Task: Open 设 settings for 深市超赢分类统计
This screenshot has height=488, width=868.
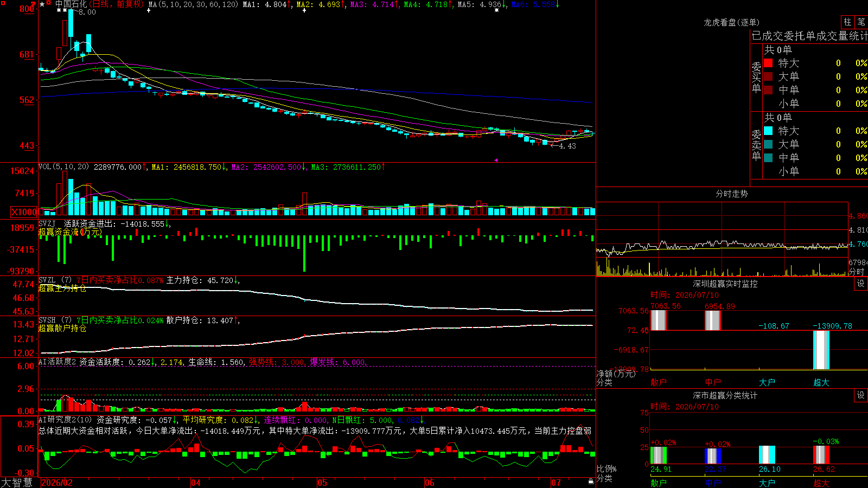Action: pyautogui.click(x=861, y=395)
